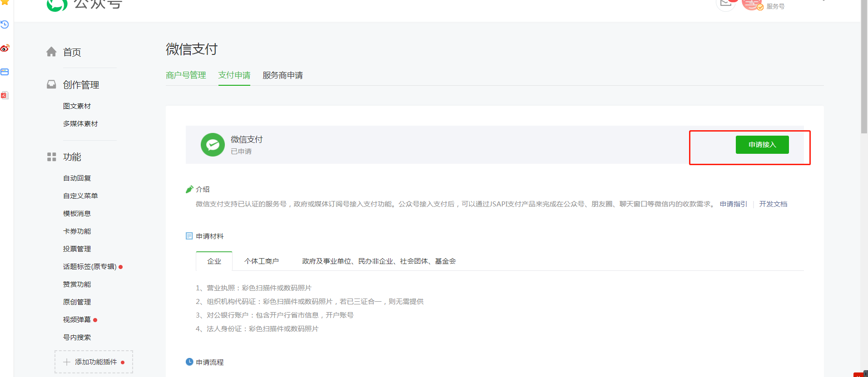Click the plus icon in 添加功能插件
Screen dimensions: 868x377
tap(67, 362)
